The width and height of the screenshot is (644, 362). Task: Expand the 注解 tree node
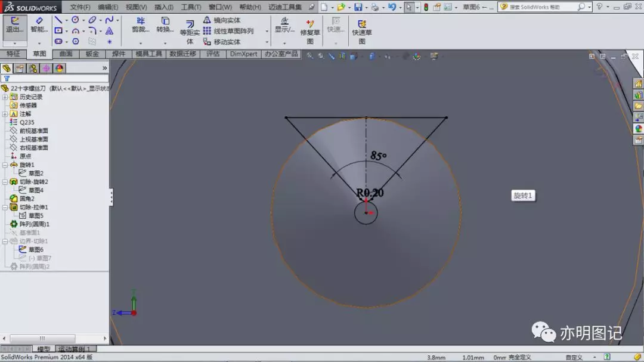[5, 114]
